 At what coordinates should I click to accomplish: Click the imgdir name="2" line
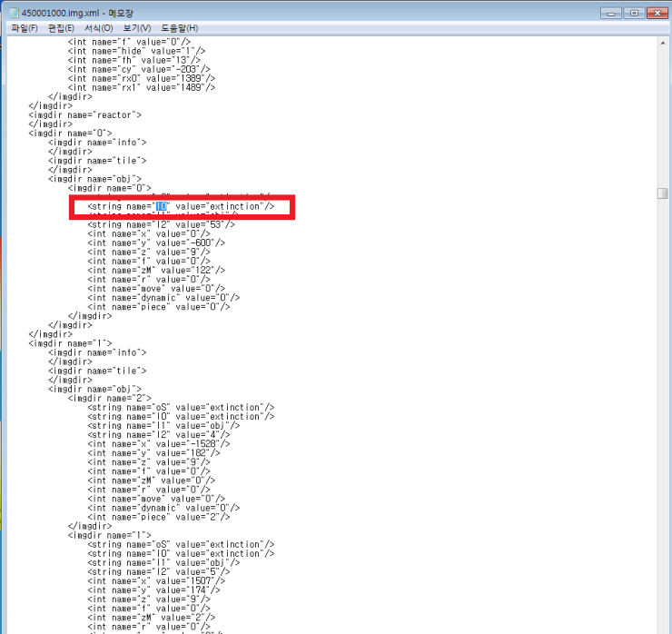point(110,398)
